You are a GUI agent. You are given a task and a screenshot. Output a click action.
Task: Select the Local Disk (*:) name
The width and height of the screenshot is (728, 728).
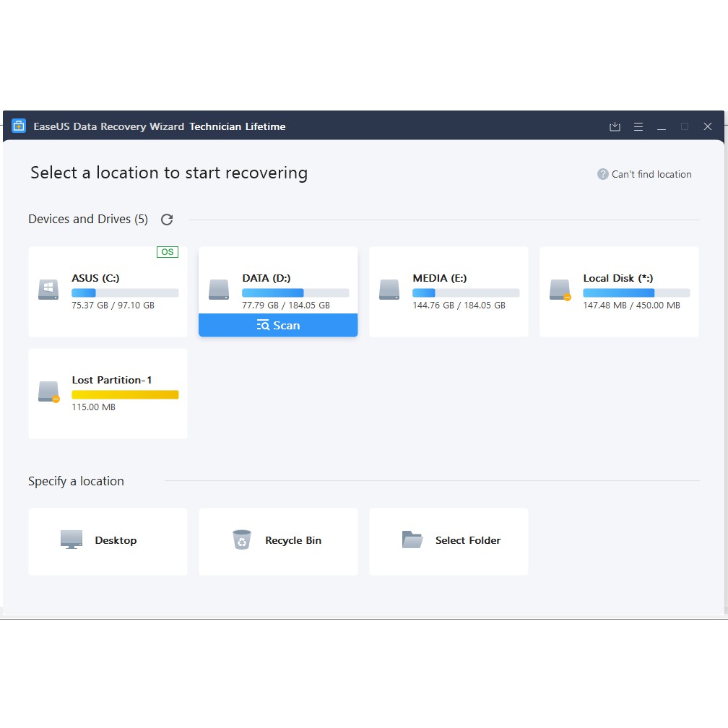618,278
